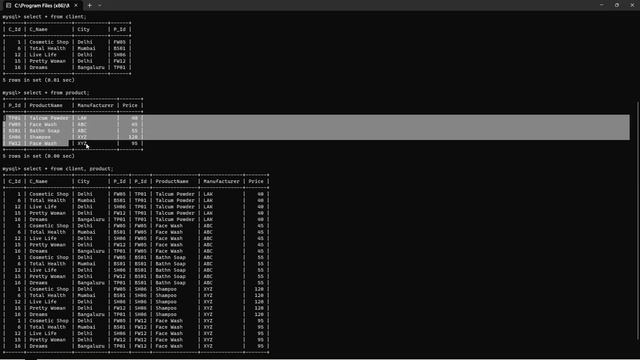640x360 pixels.
Task: Click '5 rows in set (0.00 sec)' message
Action: (38, 156)
